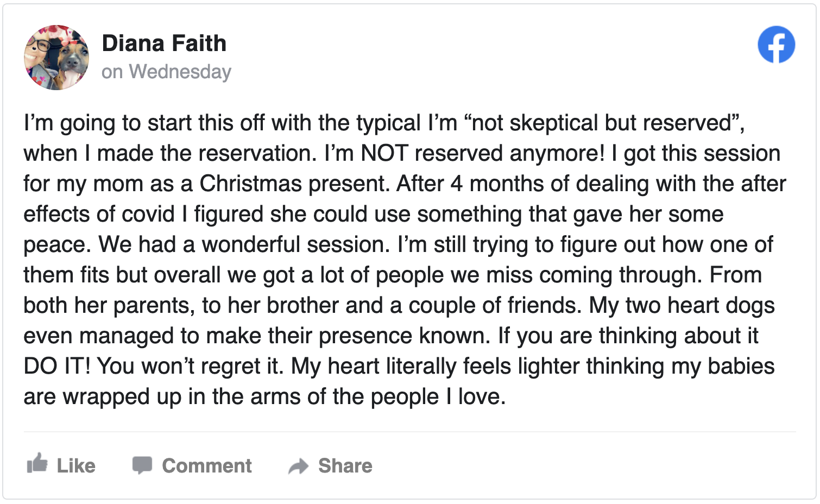Click the divider line above Like
This screenshot has width=820, height=504.
(410, 432)
